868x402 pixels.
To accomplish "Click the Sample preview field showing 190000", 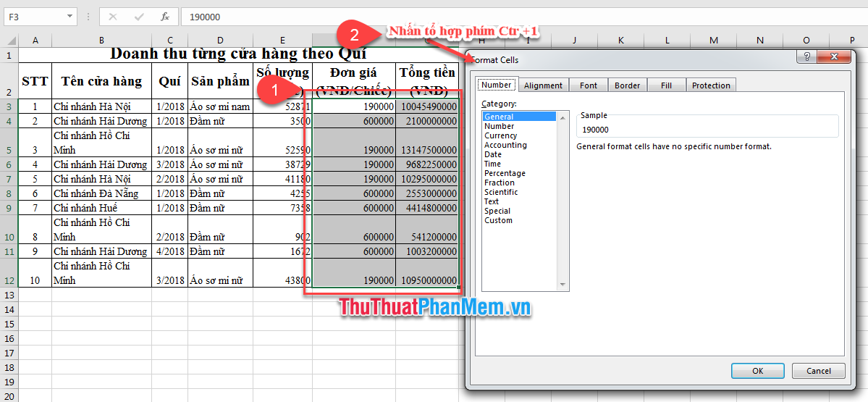I will [707, 130].
